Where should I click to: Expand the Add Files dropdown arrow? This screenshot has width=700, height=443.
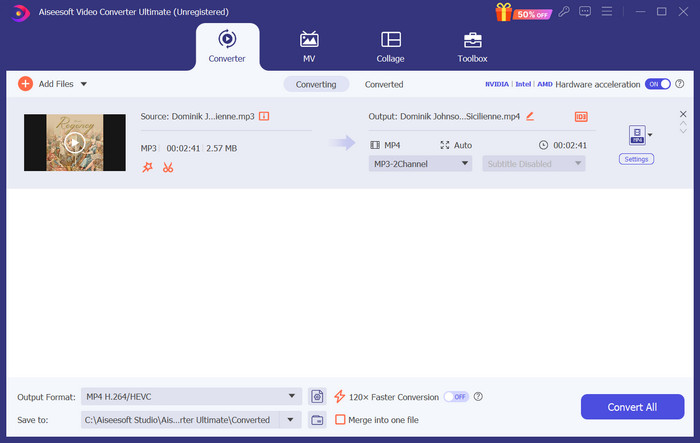pyautogui.click(x=83, y=84)
